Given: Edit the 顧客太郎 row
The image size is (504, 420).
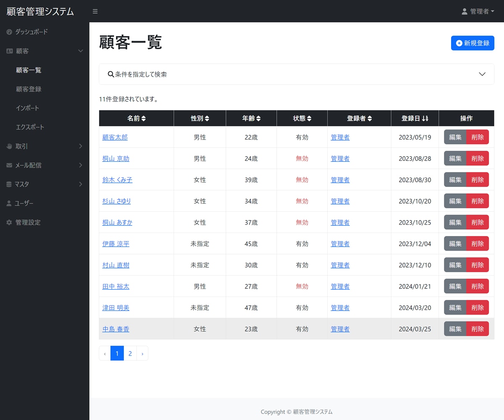Looking at the screenshot, I should click(455, 137).
